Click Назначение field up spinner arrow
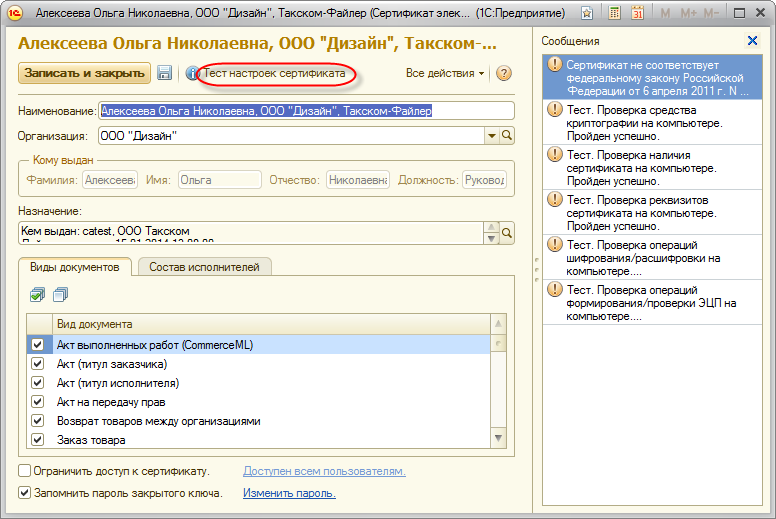This screenshot has height=519, width=776. [x=491, y=227]
